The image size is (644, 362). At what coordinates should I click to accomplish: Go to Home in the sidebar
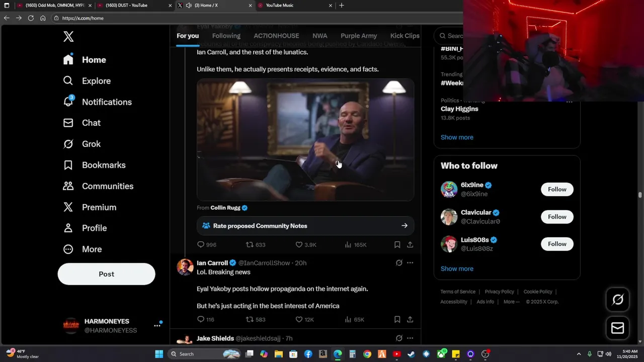(x=85, y=60)
